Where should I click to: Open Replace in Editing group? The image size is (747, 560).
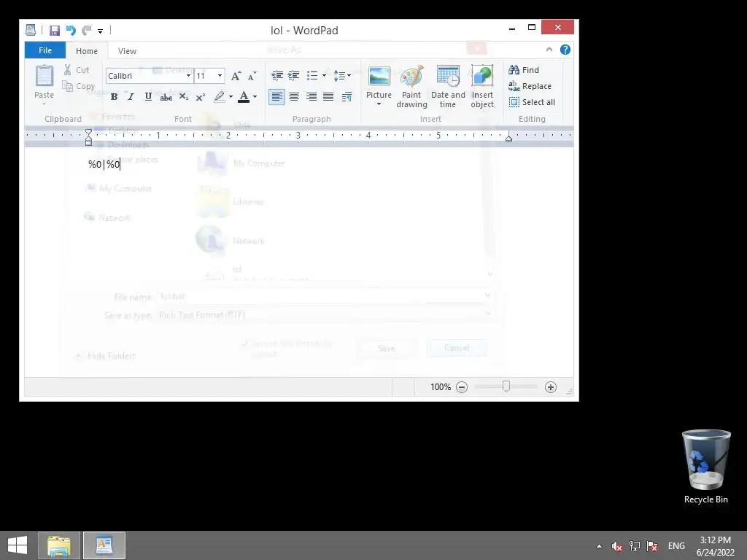tap(530, 86)
